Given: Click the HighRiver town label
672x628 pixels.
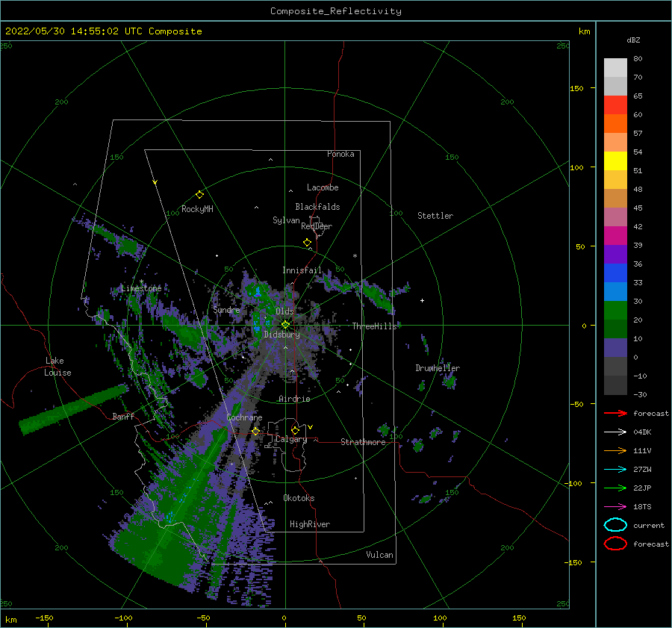Looking at the screenshot, I should coord(310,524).
